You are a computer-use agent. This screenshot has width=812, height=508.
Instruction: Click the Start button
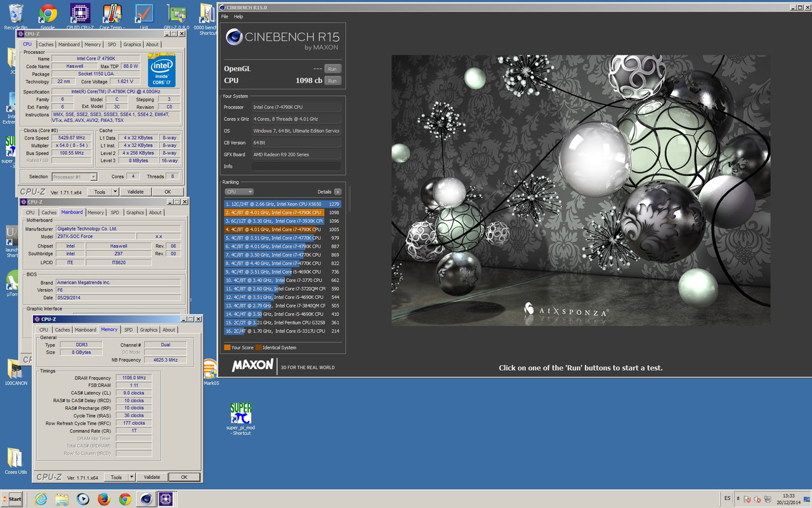(11, 499)
